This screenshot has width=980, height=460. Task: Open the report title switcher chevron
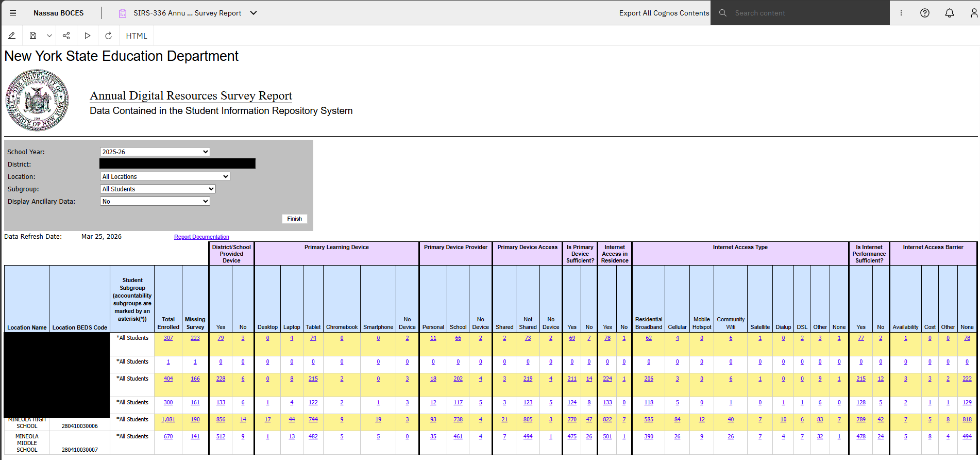pos(254,13)
